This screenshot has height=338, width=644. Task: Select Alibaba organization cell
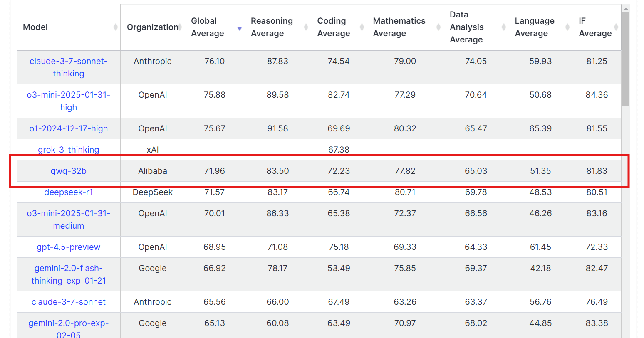(x=153, y=171)
